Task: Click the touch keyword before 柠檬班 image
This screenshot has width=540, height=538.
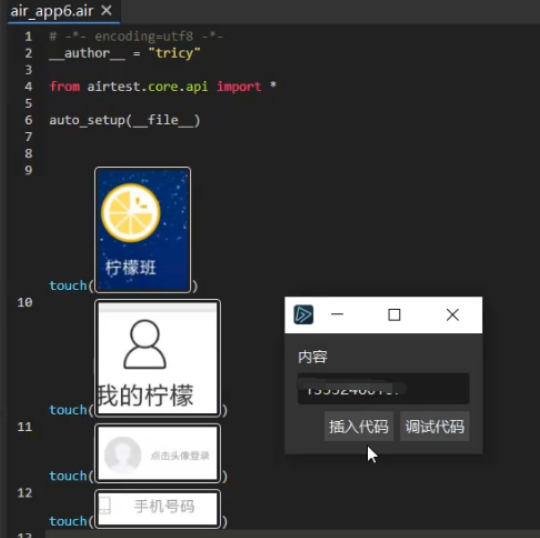Action: (68, 286)
